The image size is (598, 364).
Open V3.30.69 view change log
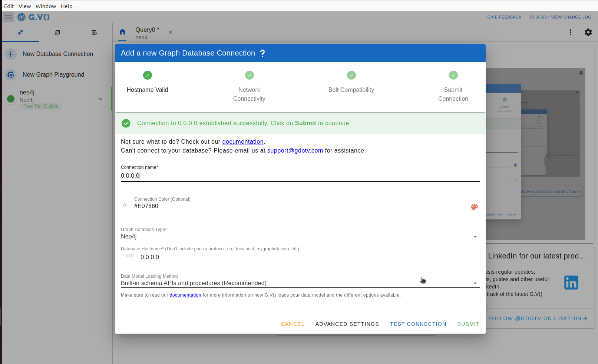[x=560, y=17]
